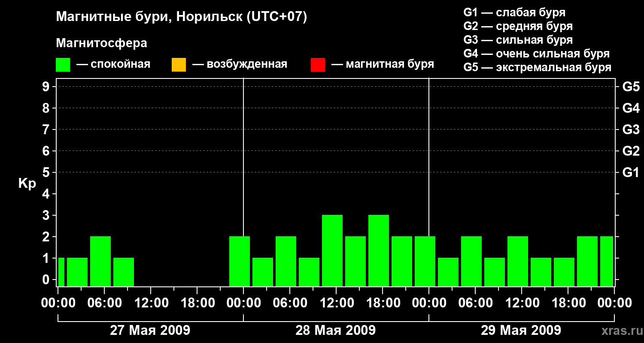The height and width of the screenshot is (343, 644).
Task: Click the '18:00' time label above 28 Мая
Action: [383, 303]
